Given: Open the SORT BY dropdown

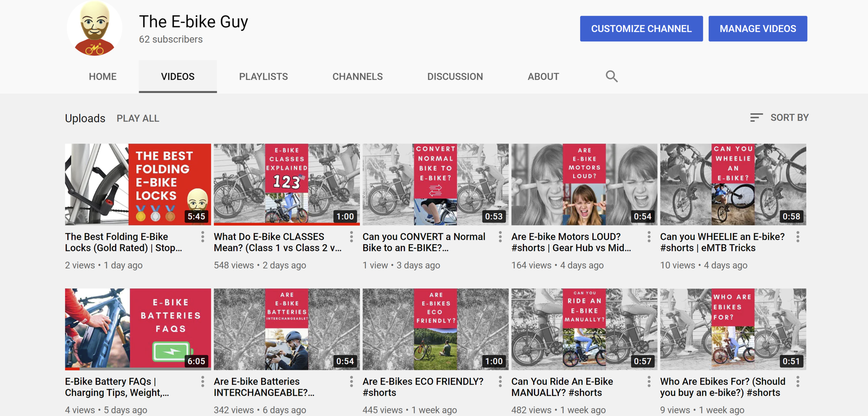Looking at the screenshot, I should [779, 118].
